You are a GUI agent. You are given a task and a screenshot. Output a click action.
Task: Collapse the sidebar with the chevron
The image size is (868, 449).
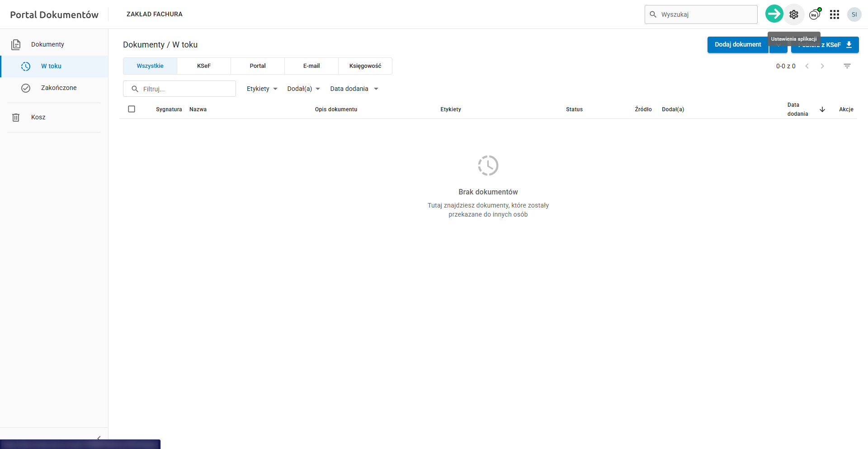tap(99, 438)
